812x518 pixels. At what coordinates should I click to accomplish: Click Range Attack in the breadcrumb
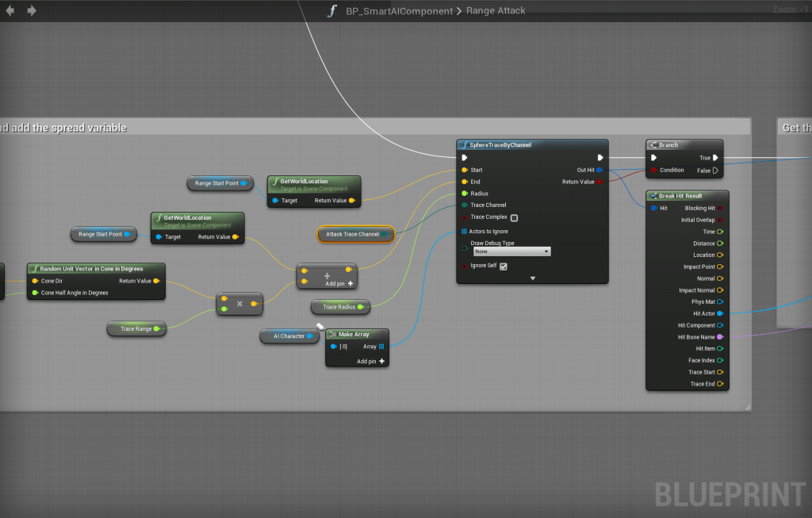496,11
